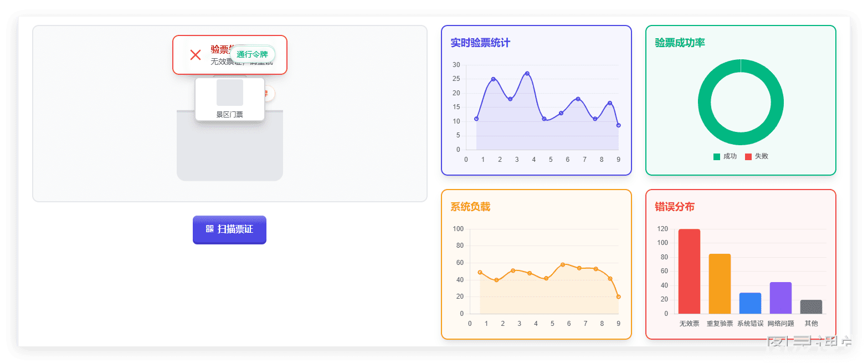Click the blue 系统错误 bar
The width and height of the screenshot is (868, 363).
point(750,303)
